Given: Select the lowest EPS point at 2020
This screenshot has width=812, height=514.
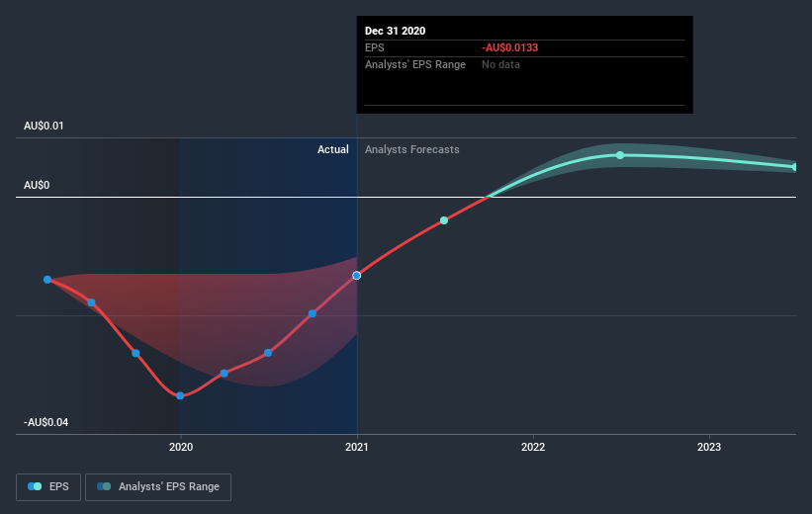Looking at the screenshot, I should click(180, 395).
